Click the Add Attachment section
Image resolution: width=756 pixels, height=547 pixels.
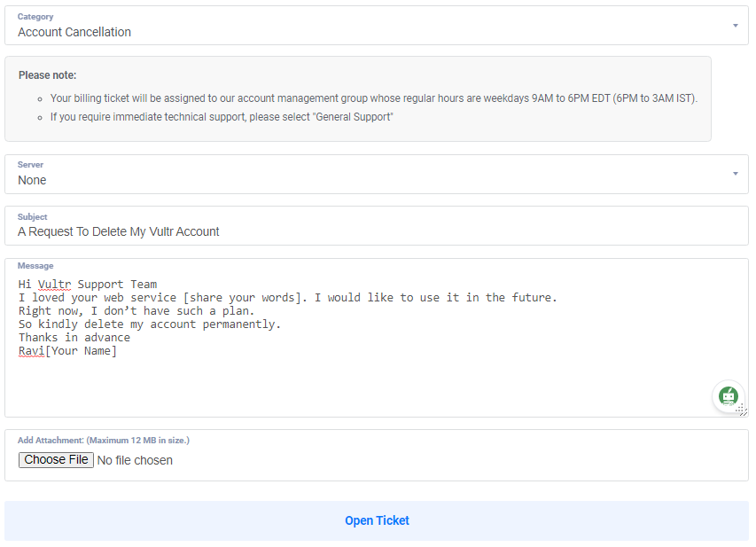(105, 440)
